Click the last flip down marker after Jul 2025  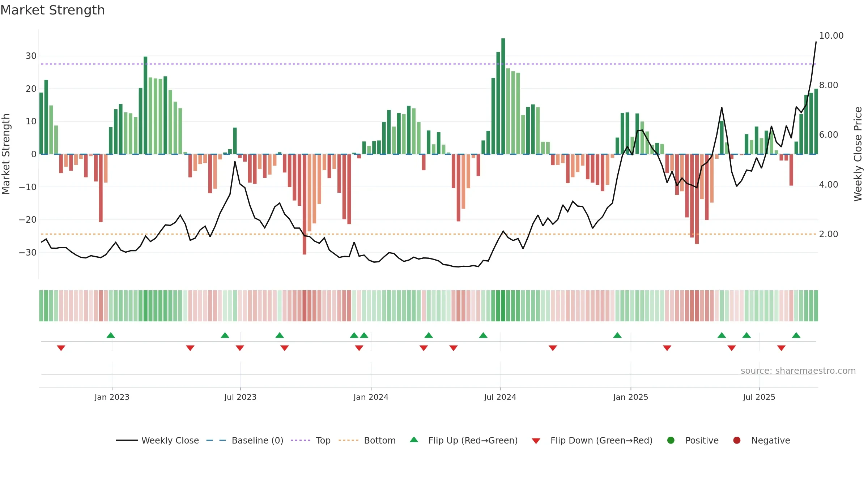click(x=781, y=348)
